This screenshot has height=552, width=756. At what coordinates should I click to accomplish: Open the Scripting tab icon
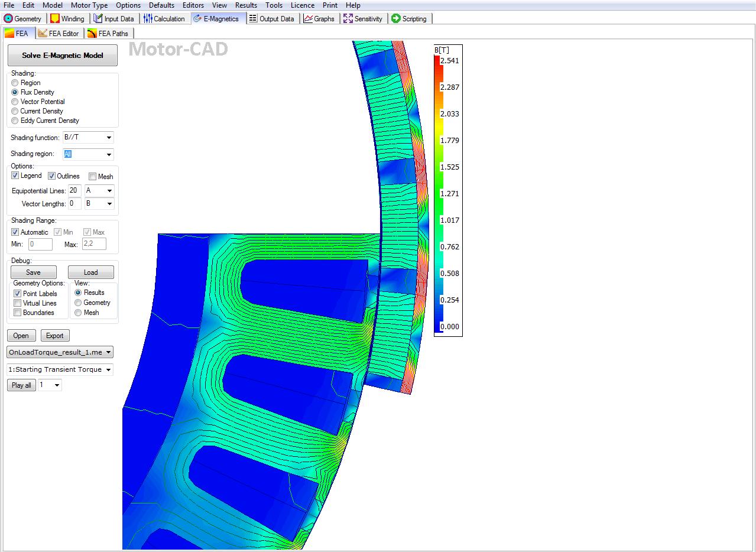[396, 19]
